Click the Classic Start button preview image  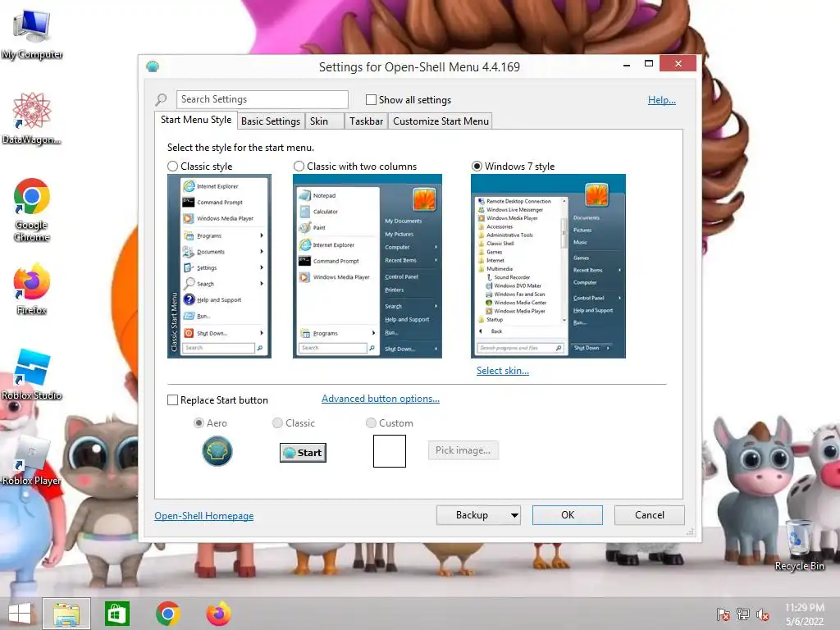tap(303, 453)
